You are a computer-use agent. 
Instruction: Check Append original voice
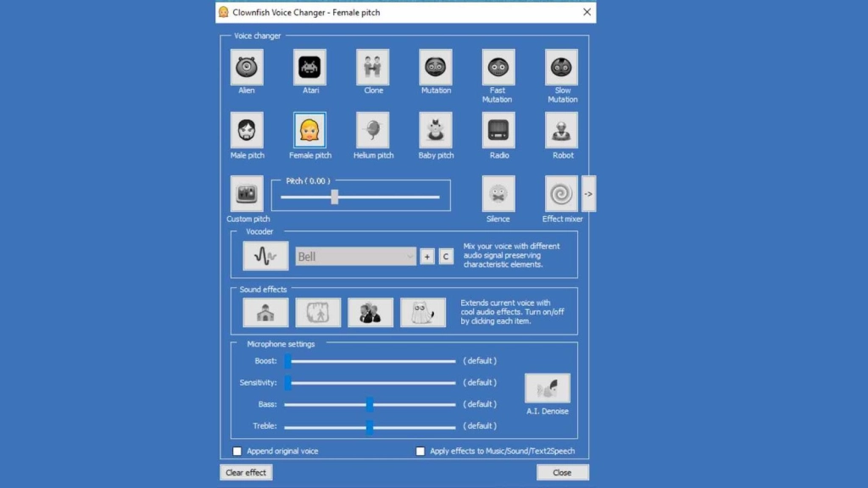[x=237, y=451]
